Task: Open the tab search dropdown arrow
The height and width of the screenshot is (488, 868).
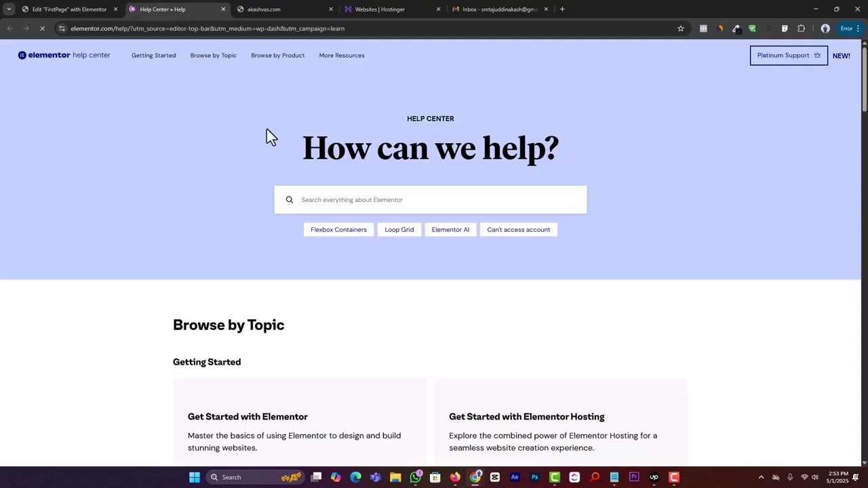Action: [x=9, y=9]
